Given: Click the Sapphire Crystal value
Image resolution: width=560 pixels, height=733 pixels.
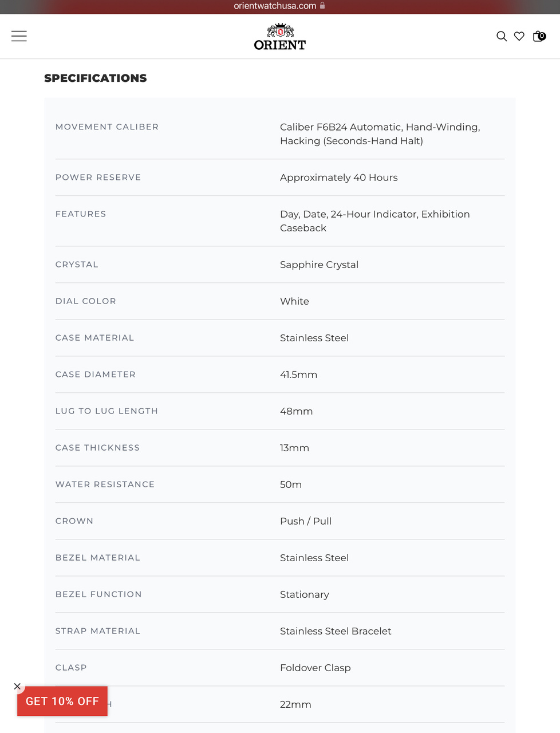Looking at the screenshot, I should pos(319,265).
